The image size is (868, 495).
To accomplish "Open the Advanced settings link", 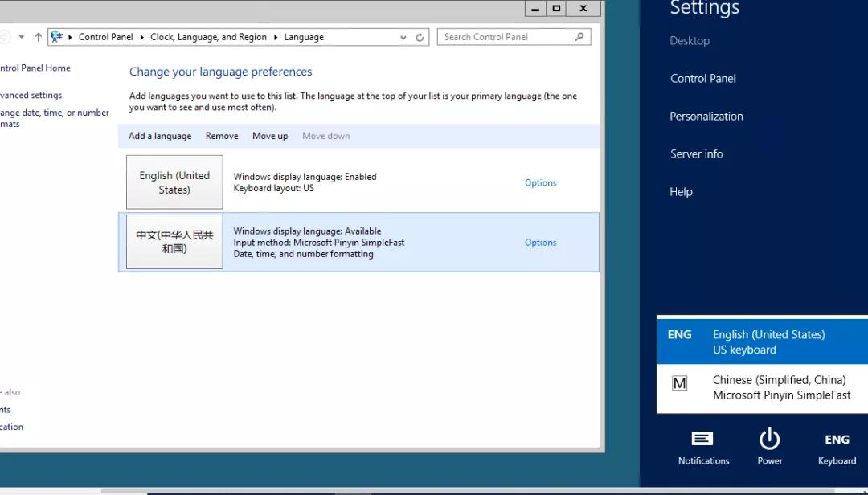I will pos(31,96).
